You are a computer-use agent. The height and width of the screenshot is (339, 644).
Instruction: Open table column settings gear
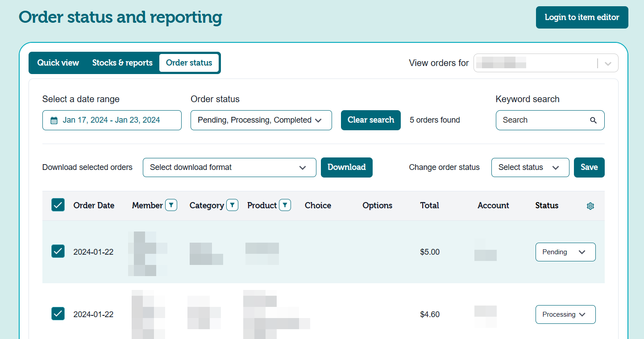(x=590, y=206)
